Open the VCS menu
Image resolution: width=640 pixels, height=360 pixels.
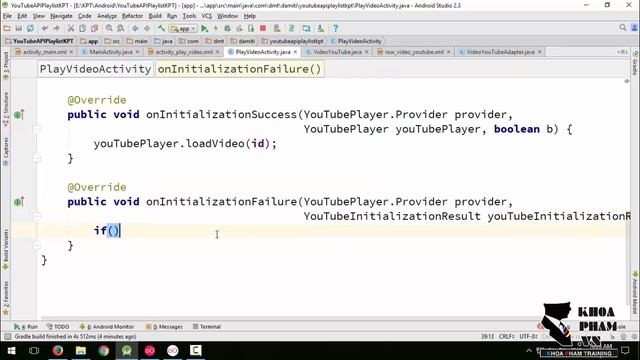click(207, 16)
